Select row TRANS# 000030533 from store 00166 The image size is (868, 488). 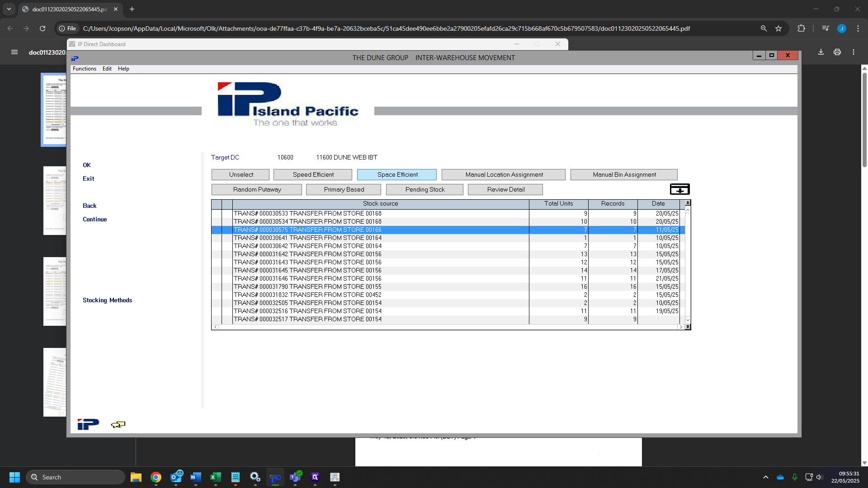pyautogui.click(x=448, y=213)
